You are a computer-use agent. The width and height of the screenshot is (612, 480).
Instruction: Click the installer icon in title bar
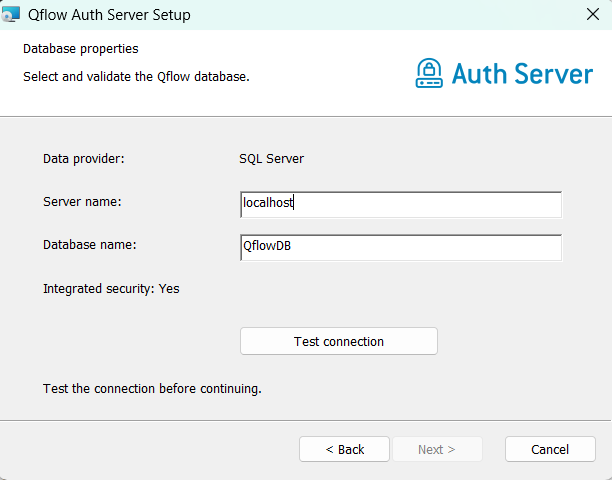(11, 14)
